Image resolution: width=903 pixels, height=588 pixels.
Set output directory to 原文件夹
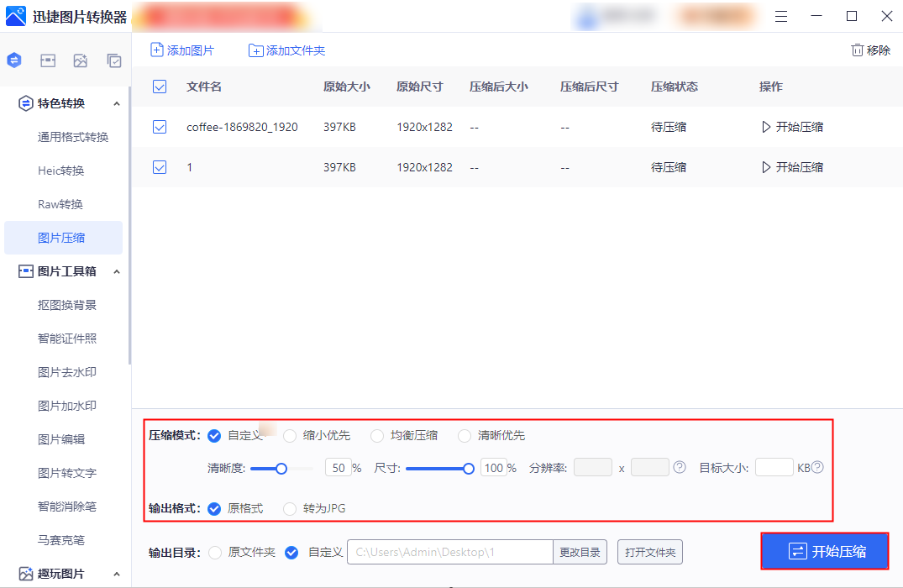(215, 553)
